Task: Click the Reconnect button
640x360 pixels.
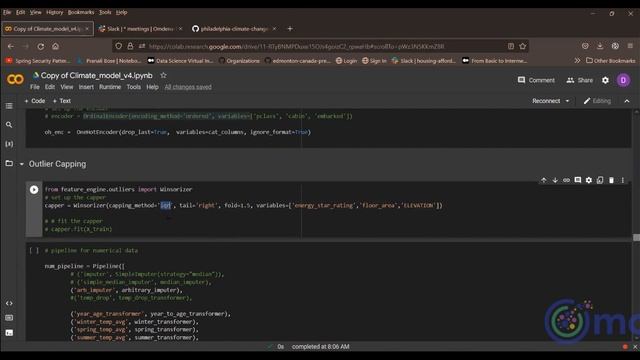Action: click(x=546, y=101)
